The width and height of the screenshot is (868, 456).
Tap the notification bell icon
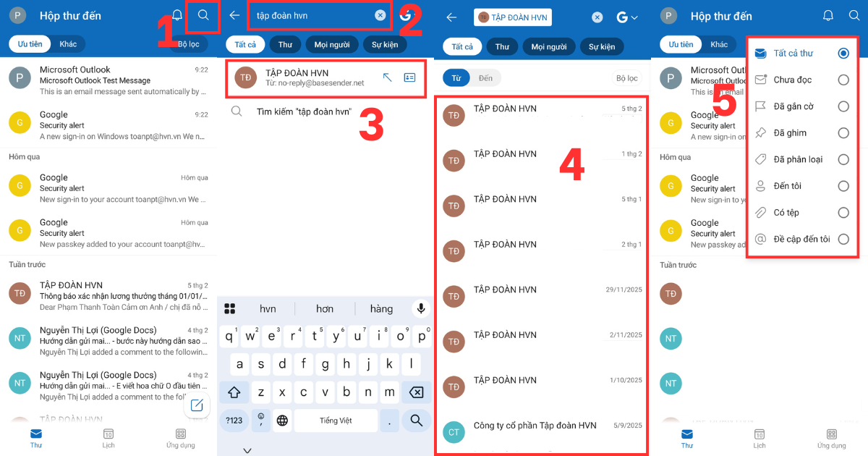point(176,14)
